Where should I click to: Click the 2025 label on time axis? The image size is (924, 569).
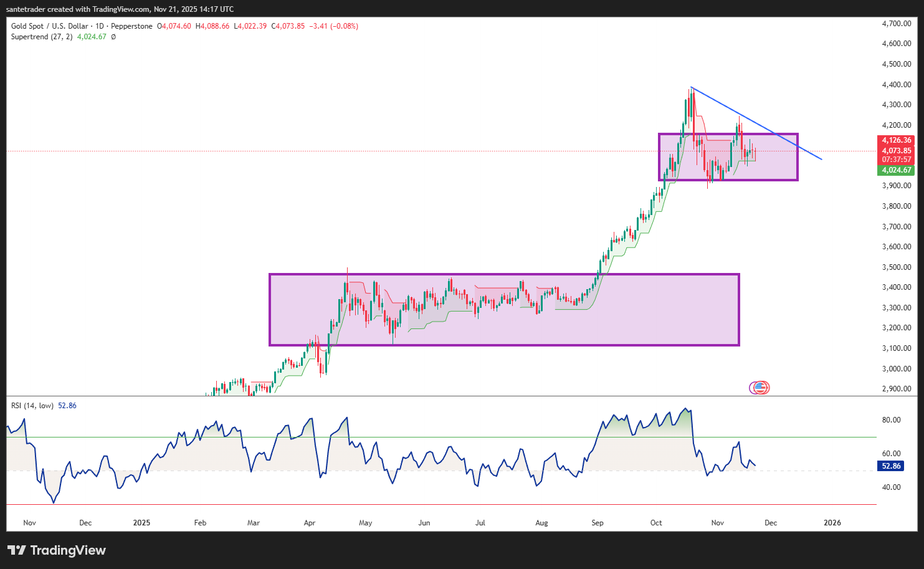[141, 523]
